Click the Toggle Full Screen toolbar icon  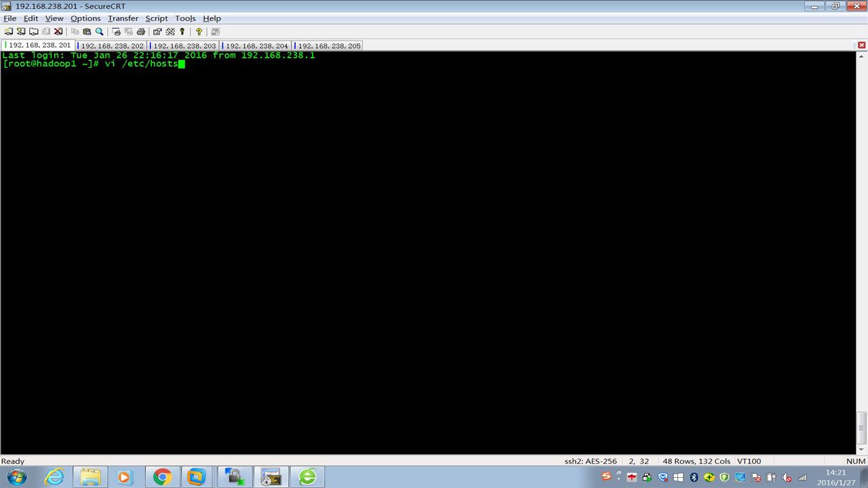(216, 31)
